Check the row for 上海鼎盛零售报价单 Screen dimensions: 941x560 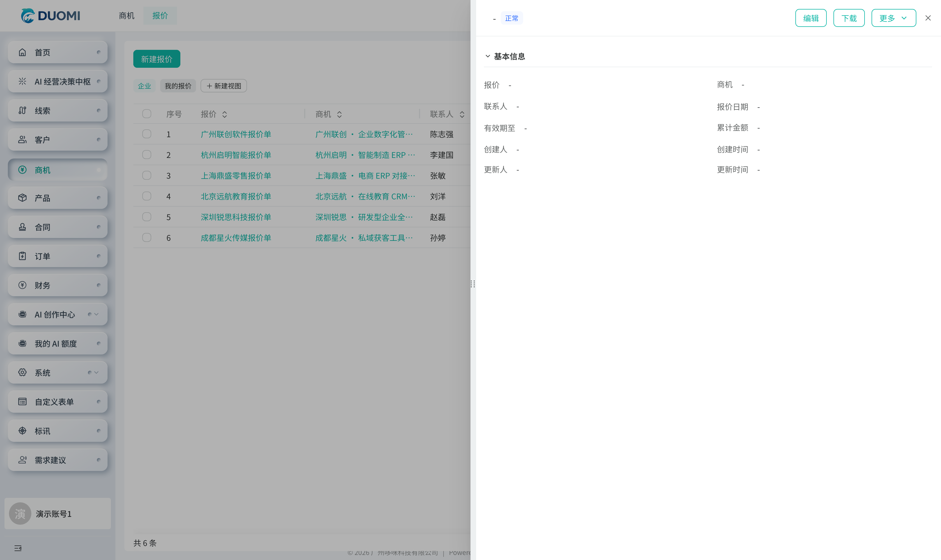[146, 176]
